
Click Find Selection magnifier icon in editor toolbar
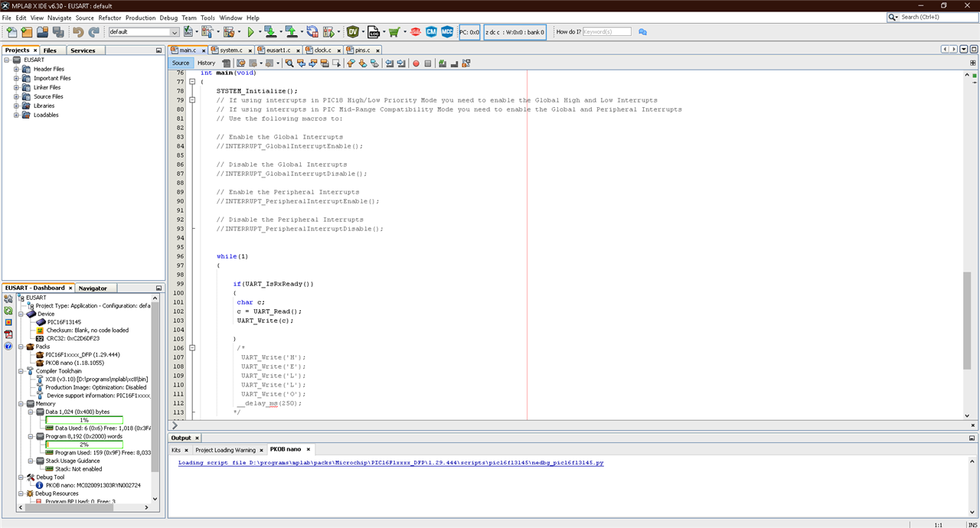289,64
